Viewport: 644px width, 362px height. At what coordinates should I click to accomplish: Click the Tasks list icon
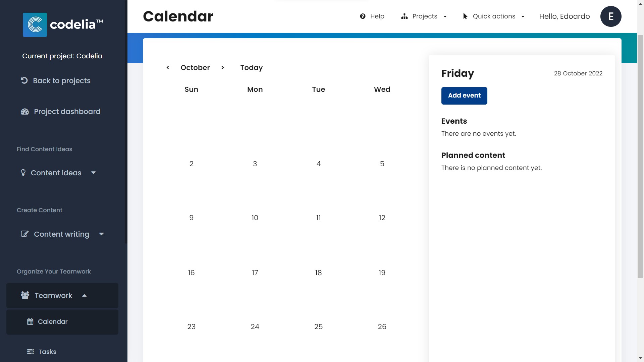(x=30, y=351)
